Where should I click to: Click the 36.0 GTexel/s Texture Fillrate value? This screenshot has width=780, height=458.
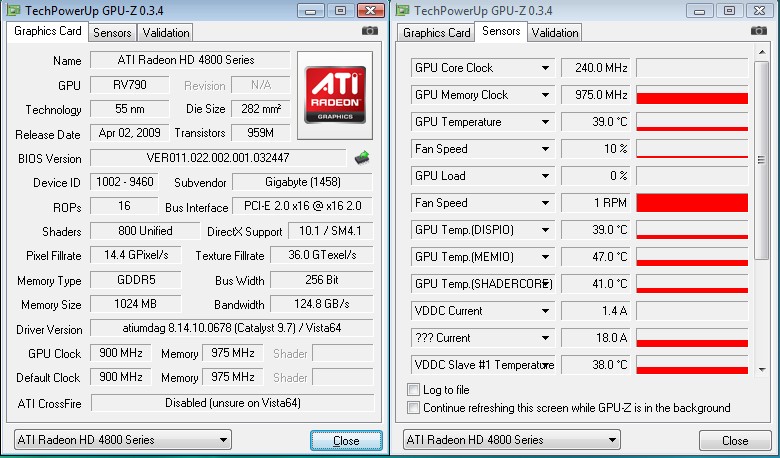[x=321, y=255]
